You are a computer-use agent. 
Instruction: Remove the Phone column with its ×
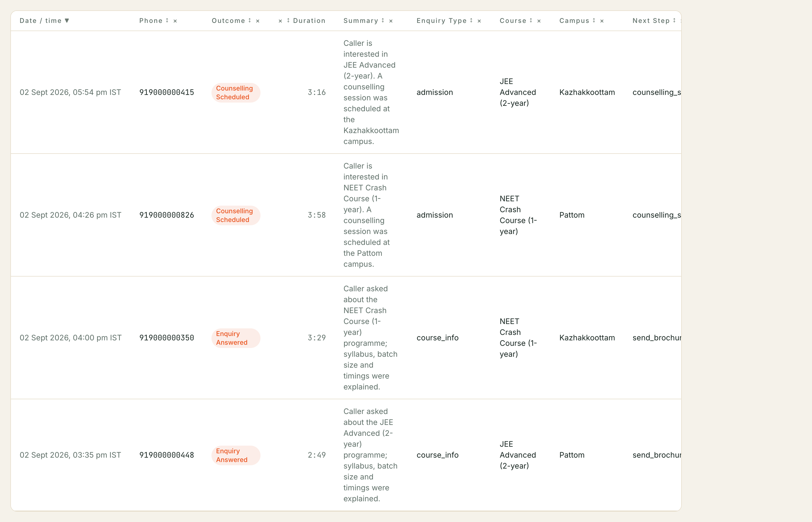(175, 21)
